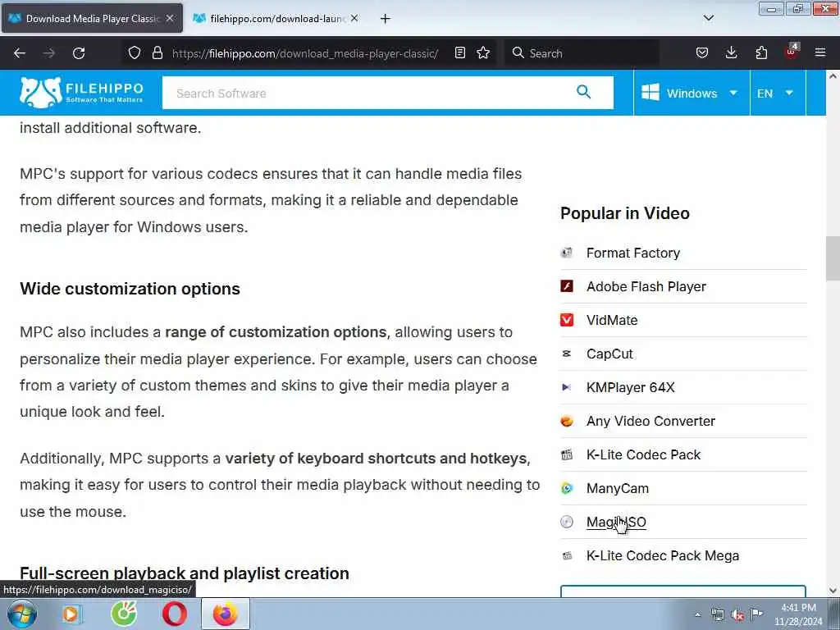The image size is (840, 630).
Task: Open the K-Lite Codec Pack Mega link
Action: tap(663, 555)
